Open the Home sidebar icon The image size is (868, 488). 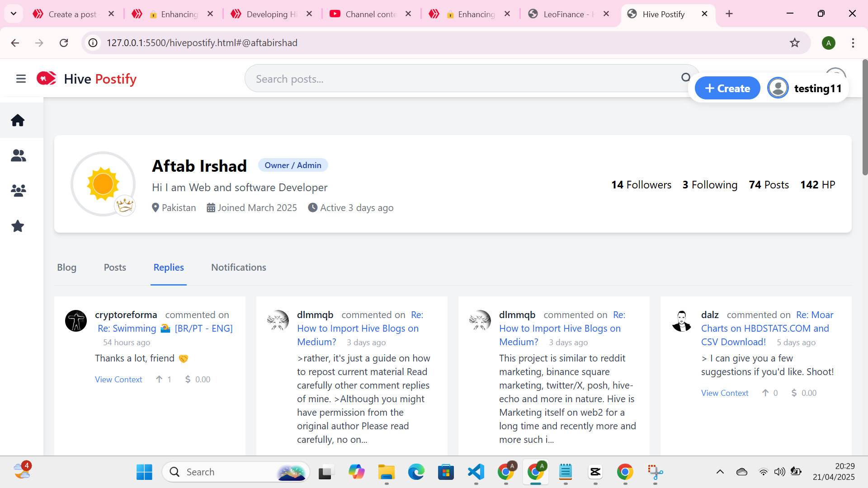[18, 120]
